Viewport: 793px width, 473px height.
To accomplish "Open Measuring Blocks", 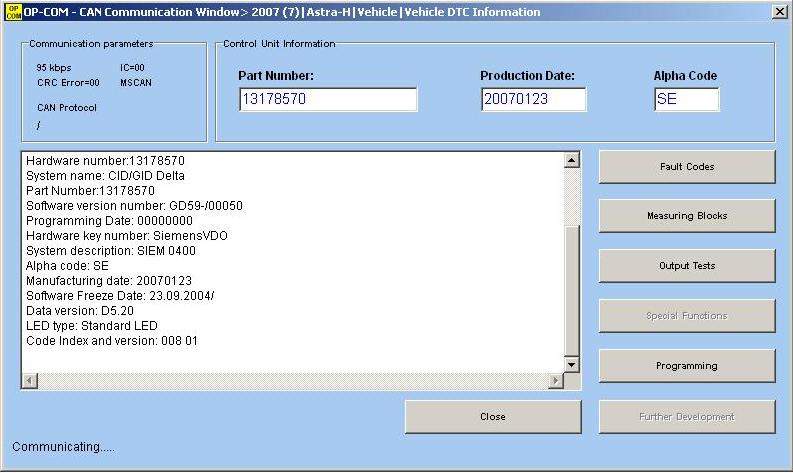I will pyautogui.click(x=687, y=216).
